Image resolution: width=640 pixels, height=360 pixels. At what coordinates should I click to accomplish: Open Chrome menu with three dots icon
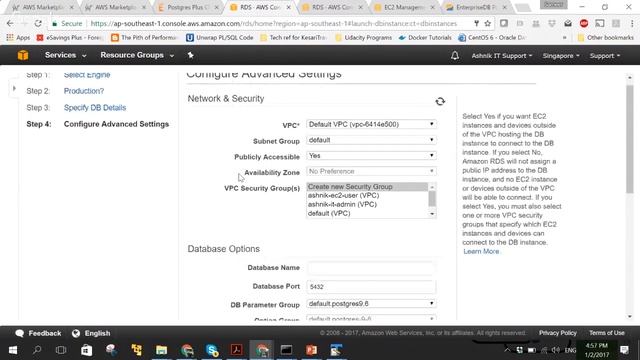pos(632,24)
